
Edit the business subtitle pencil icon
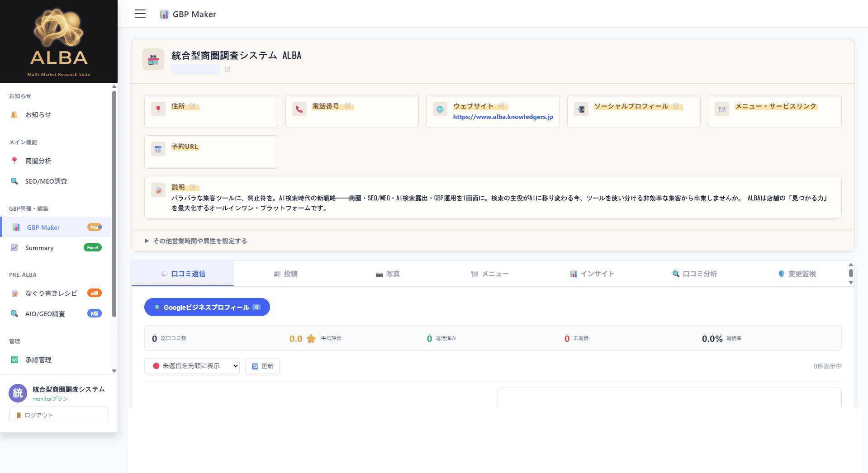(228, 70)
